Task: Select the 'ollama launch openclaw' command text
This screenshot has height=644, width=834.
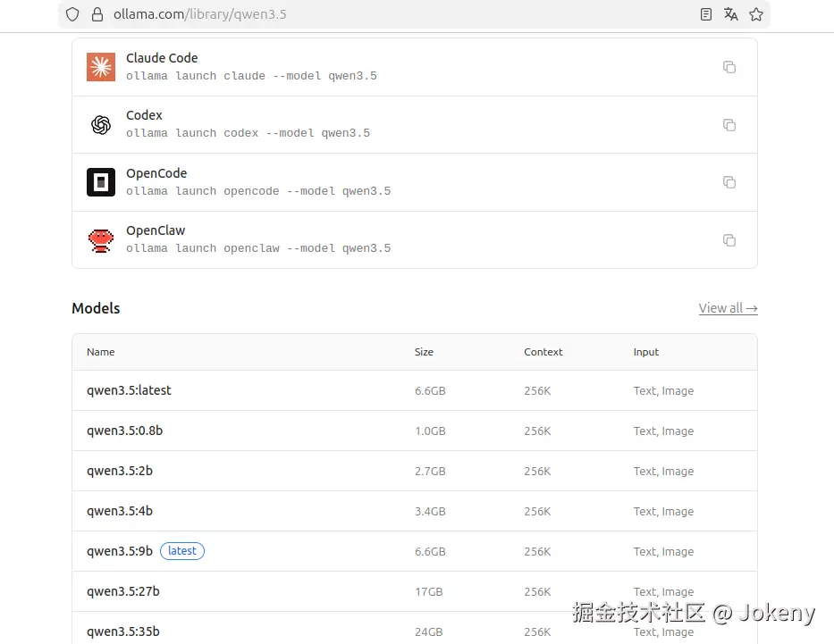Action: pos(258,248)
